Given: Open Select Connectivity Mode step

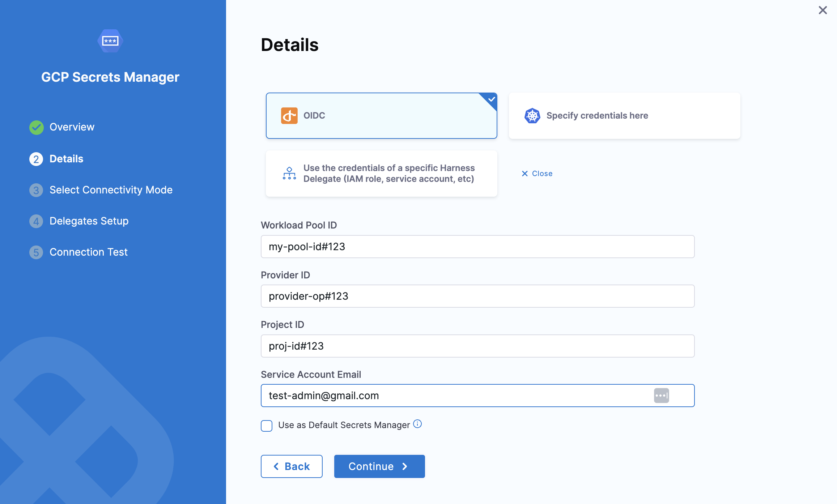Looking at the screenshot, I should click(x=111, y=190).
